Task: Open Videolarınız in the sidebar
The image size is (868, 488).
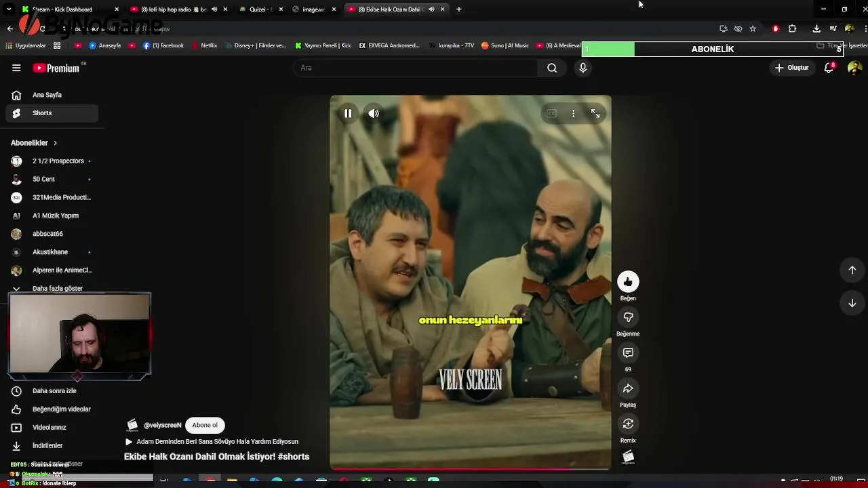Action: (52, 428)
